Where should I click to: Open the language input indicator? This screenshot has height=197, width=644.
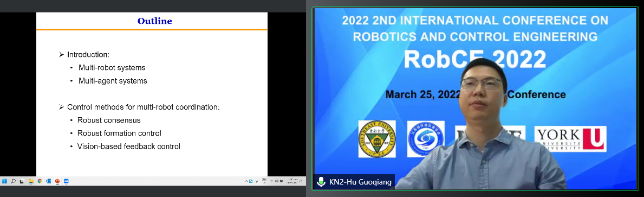264,181
